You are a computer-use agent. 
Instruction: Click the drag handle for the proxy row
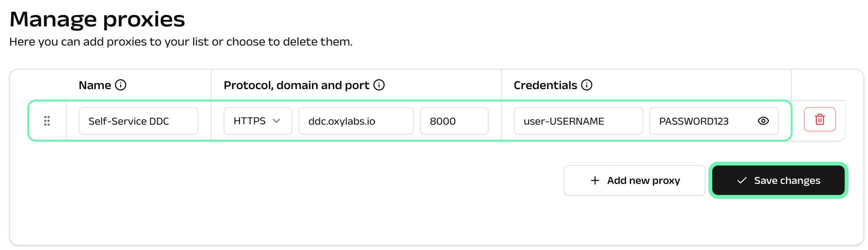47,121
